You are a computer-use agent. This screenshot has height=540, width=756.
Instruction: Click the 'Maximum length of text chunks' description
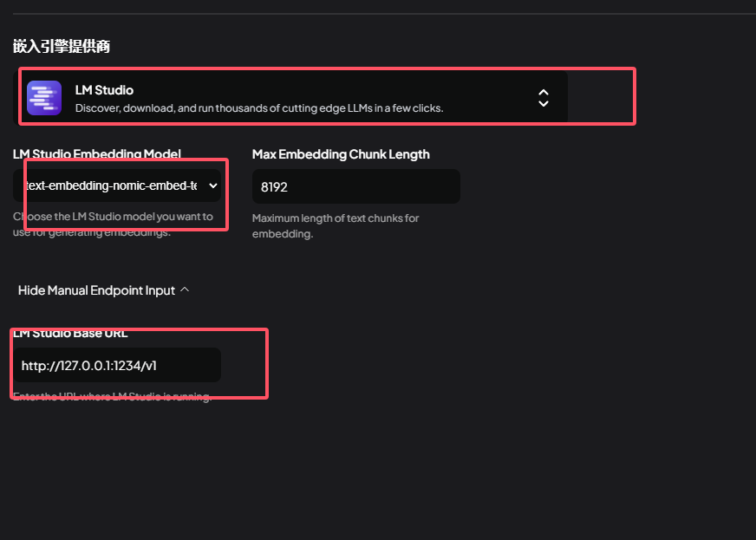click(336, 225)
